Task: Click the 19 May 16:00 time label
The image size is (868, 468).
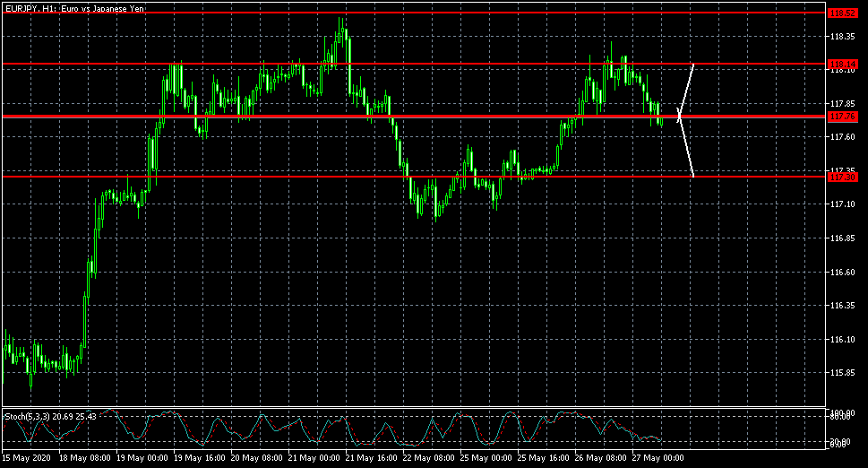Action: pos(200,458)
